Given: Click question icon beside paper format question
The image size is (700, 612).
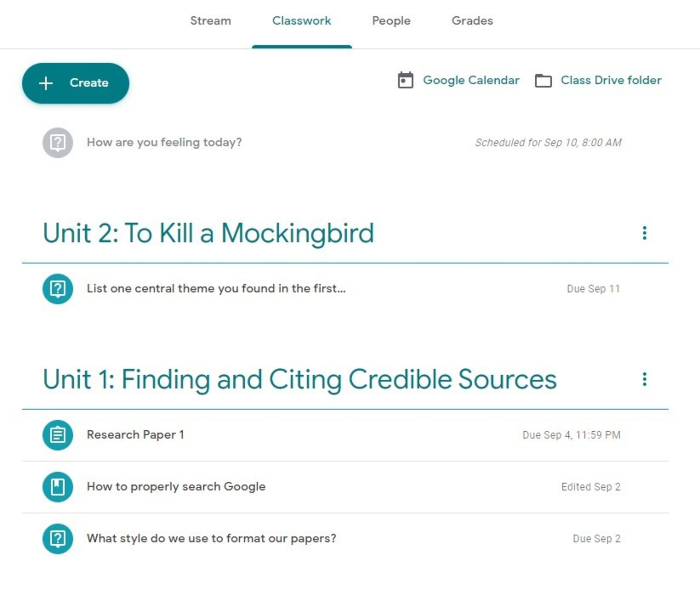Looking at the screenshot, I should 57,539.
